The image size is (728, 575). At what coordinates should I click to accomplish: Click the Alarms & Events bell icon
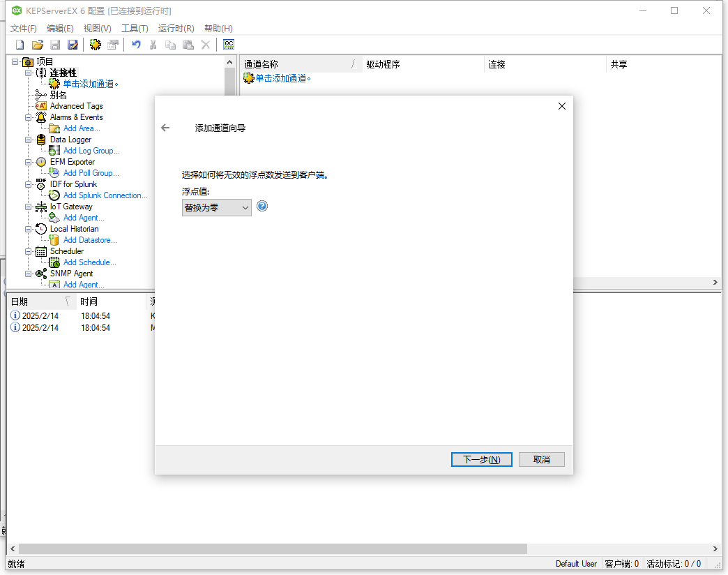point(41,117)
